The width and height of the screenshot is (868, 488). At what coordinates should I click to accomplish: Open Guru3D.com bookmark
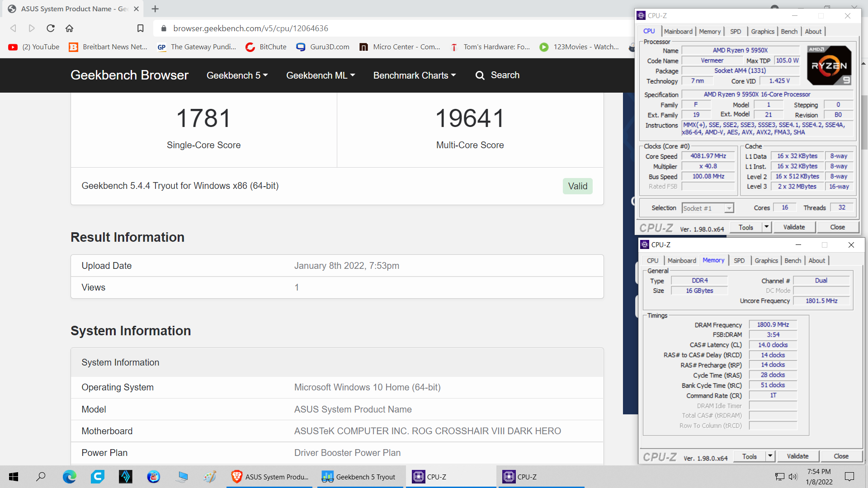click(x=323, y=47)
